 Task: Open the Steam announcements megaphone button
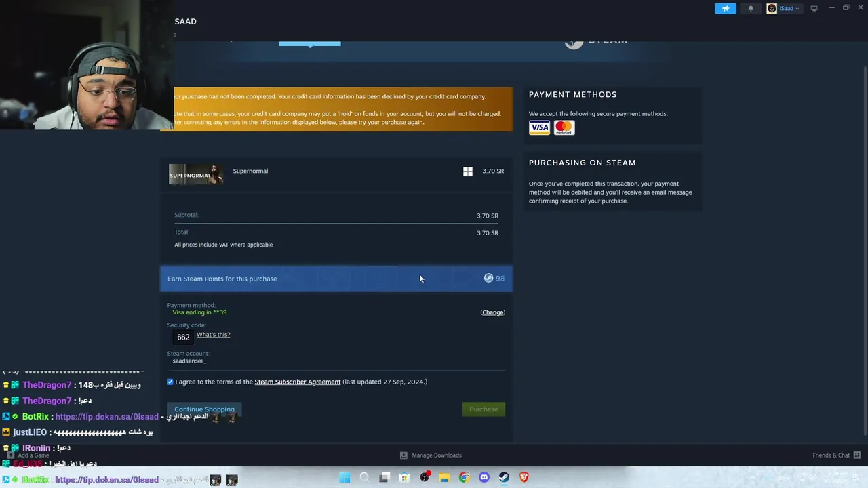(725, 9)
